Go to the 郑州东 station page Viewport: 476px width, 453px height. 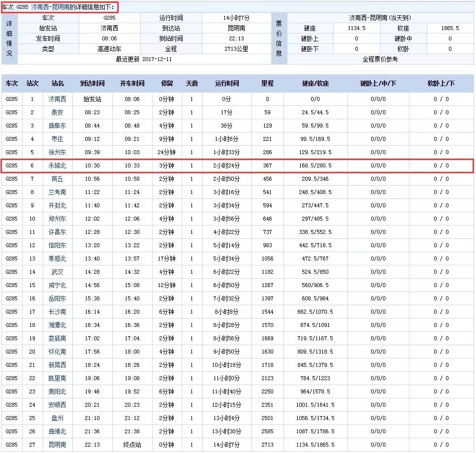click(x=58, y=219)
